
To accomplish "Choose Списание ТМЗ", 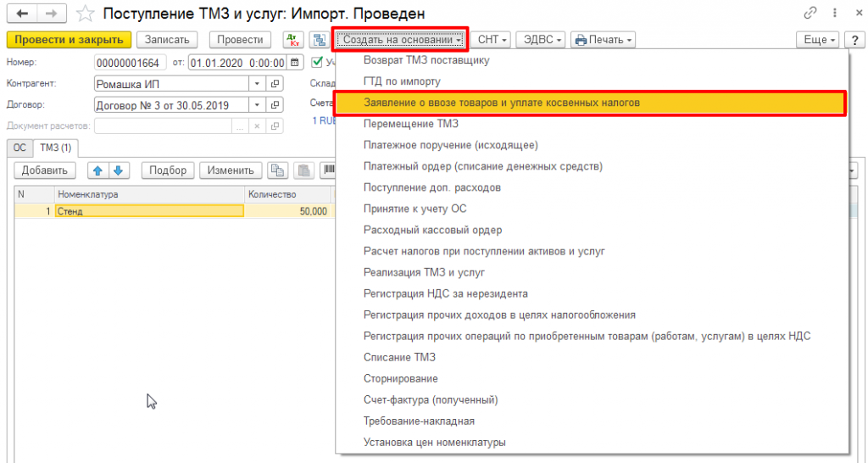I will (399, 357).
